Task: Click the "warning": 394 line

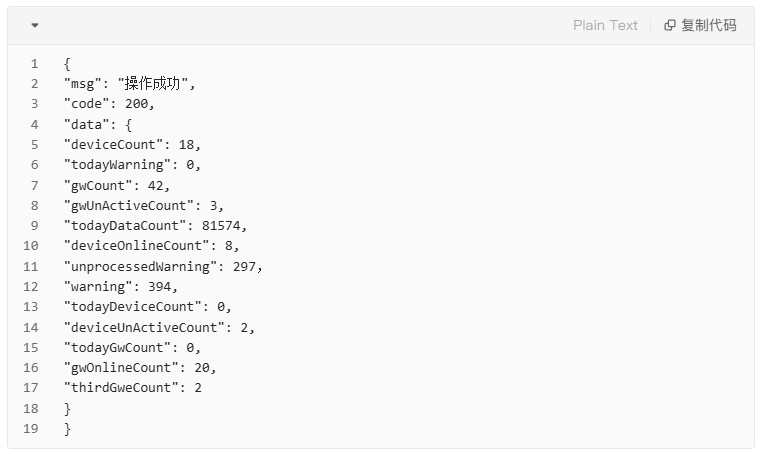Action: click(x=120, y=287)
